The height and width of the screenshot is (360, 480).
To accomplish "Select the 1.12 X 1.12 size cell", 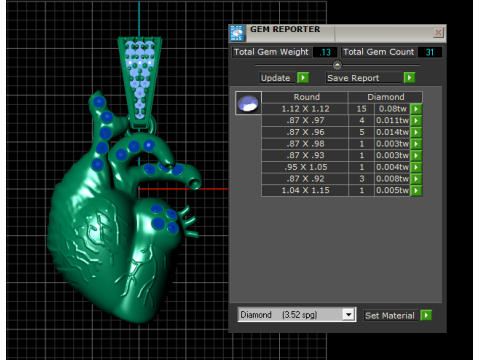I will coord(305,109).
